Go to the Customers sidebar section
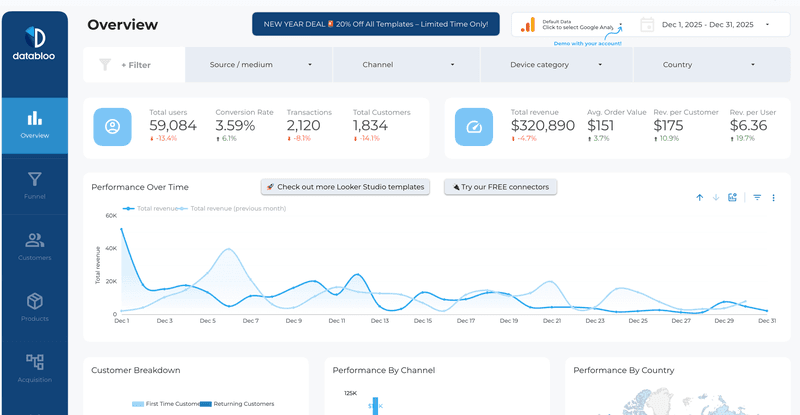This screenshot has height=415, width=800. [34, 244]
